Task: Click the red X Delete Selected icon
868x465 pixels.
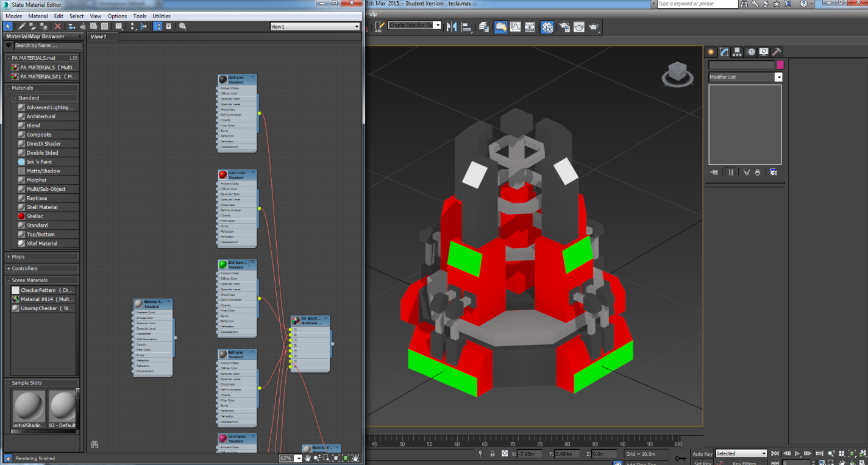Action: point(58,26)
